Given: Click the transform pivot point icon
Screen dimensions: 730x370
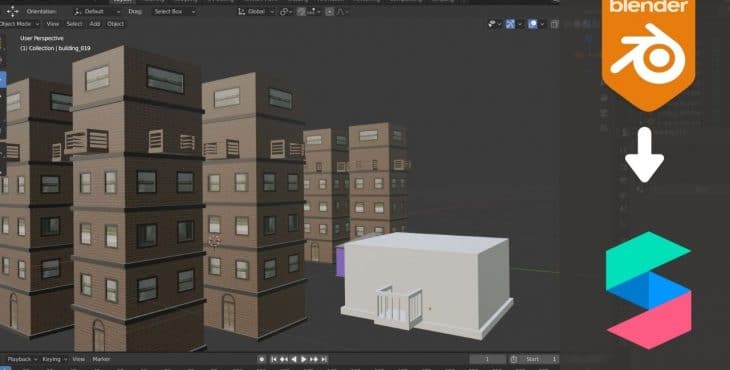Looking at the screenshot, I should (x=285, y=11).
